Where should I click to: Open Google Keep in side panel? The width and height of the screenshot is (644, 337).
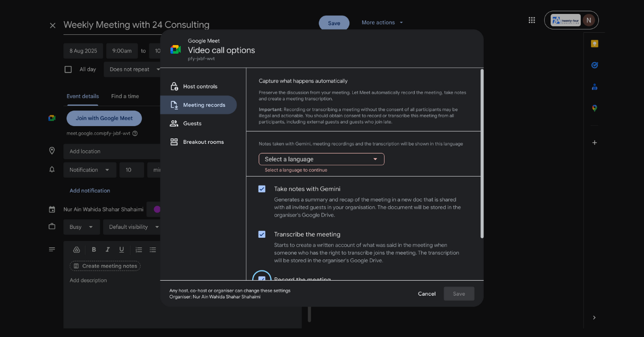tap(594, 44)
